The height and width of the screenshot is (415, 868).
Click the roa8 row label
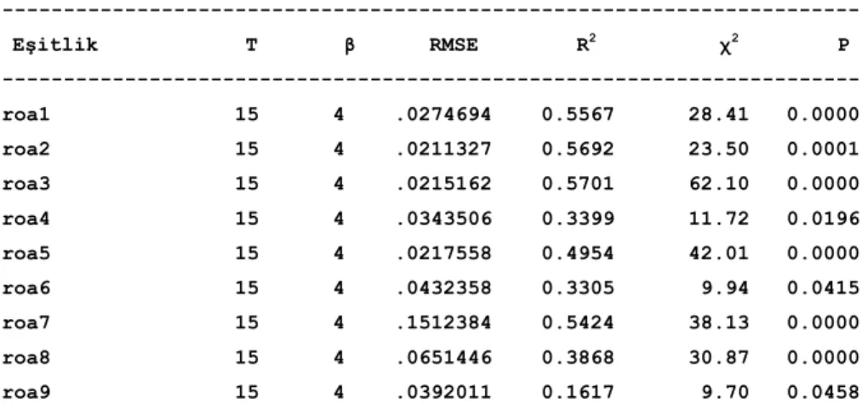pyautogui.click(x=26, y=358)
